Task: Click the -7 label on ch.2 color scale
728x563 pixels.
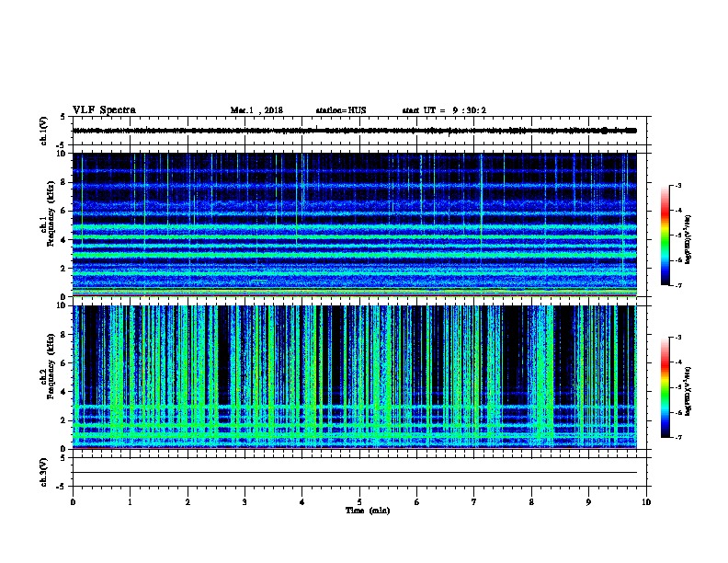Action: [677, 437]
